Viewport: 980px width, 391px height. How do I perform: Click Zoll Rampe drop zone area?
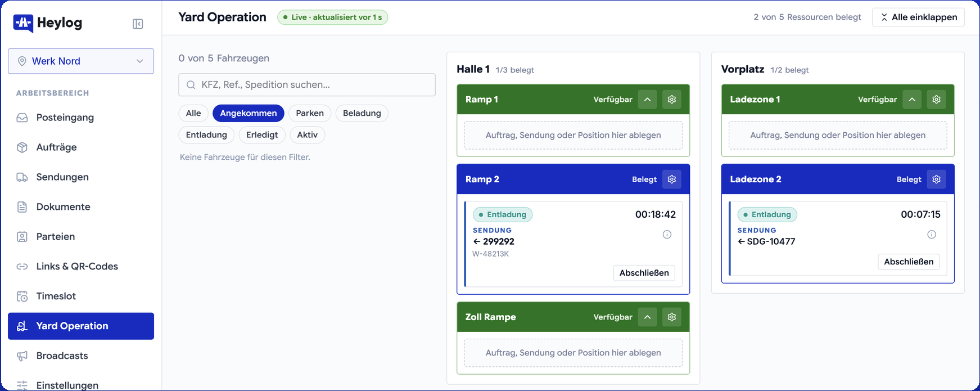[x=573, y=353]
